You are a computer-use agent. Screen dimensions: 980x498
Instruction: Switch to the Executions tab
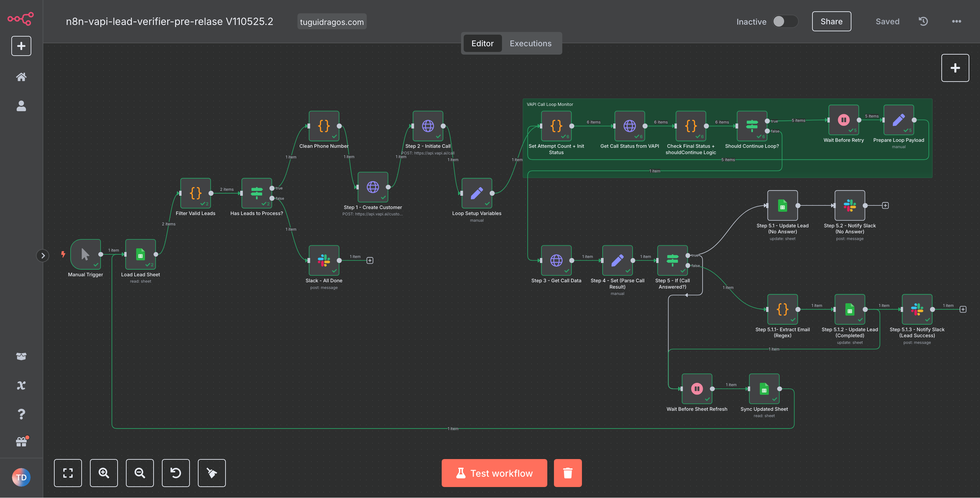click(x=530, y=43)
